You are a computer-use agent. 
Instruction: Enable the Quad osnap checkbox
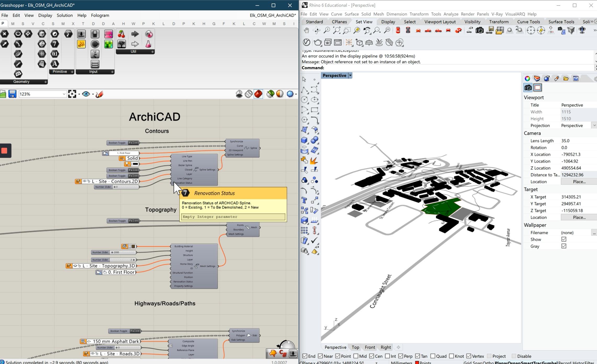[x=433, y=356]
